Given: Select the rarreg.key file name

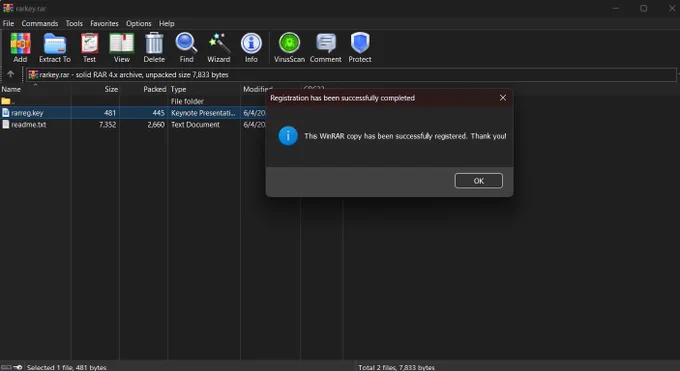Looking at the screenshot, I should [x=27, y=113].
